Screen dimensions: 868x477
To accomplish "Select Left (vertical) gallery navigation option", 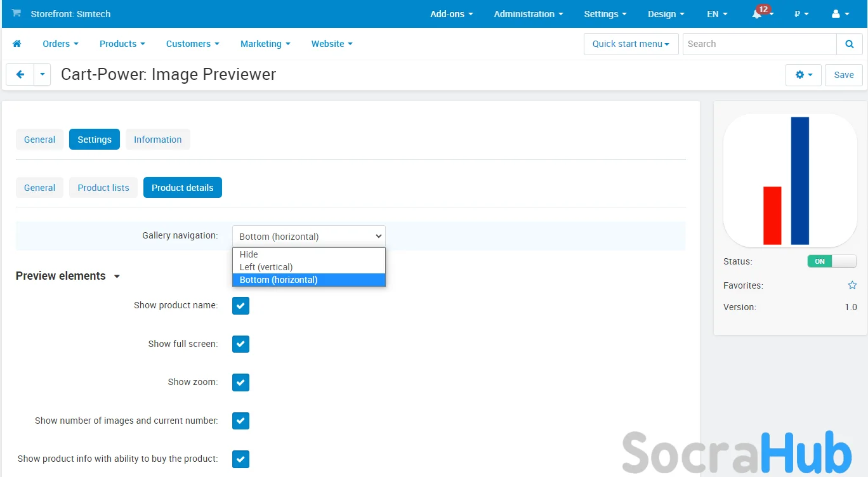I will 266,267.
